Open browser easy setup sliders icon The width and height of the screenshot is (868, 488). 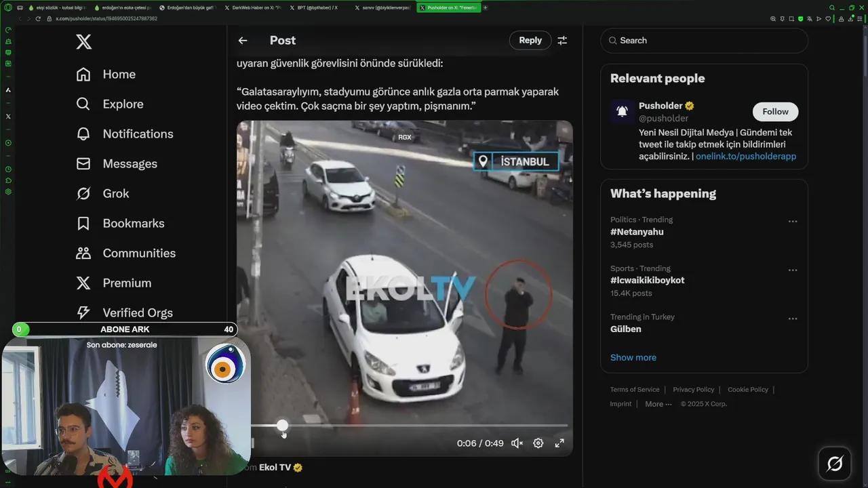coord(860,19)
